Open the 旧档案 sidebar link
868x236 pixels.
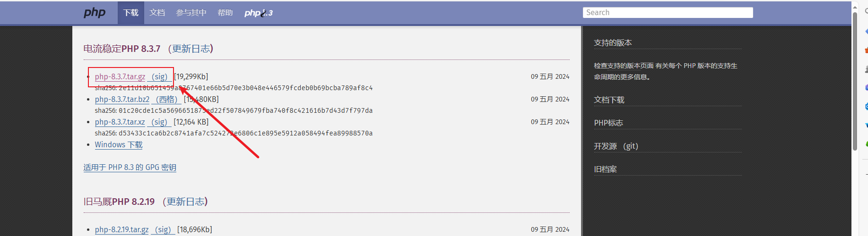pyautogui.click(x=605, y=169)
